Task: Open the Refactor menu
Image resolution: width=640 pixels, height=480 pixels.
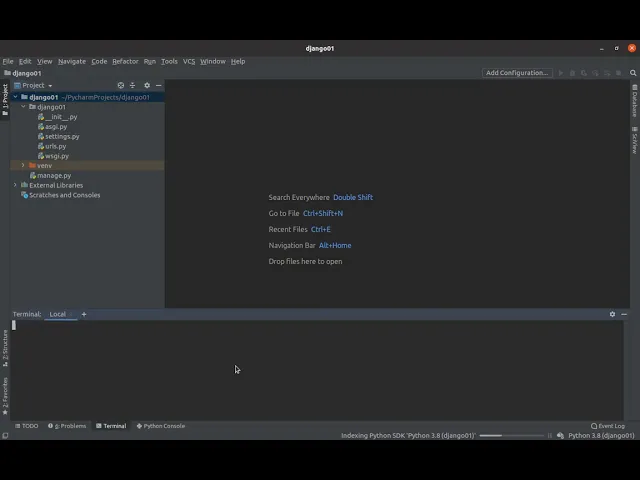Action: click(125, 61)
